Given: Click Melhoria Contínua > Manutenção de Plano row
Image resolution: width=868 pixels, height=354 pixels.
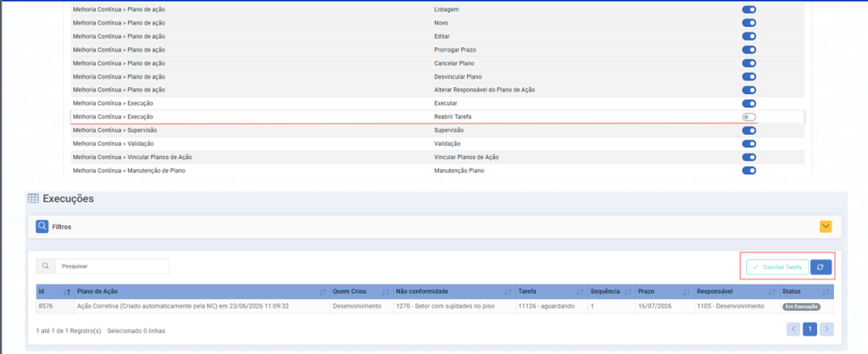Looking at the screenshot, I should point(437,170).
